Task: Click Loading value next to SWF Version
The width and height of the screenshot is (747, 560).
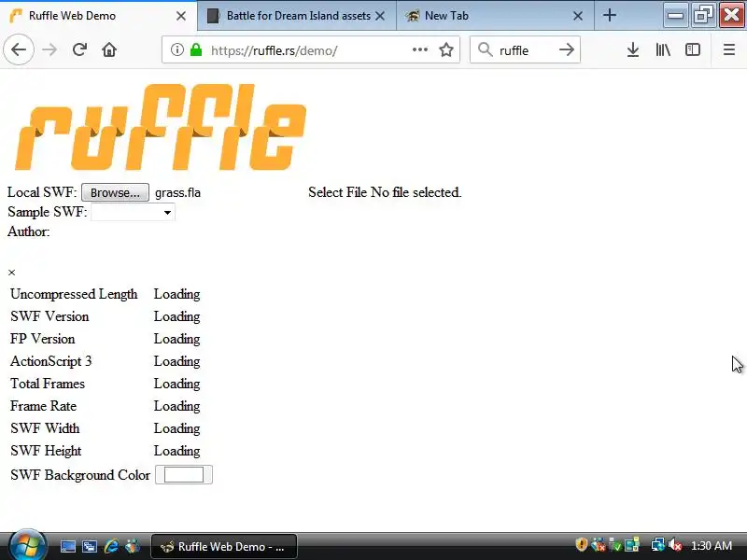Action: [x=176, y=316]
